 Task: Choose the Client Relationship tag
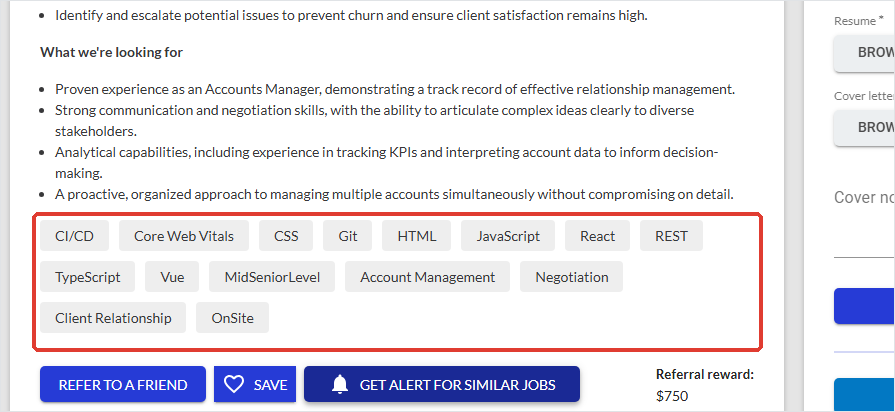coord(113,318)
